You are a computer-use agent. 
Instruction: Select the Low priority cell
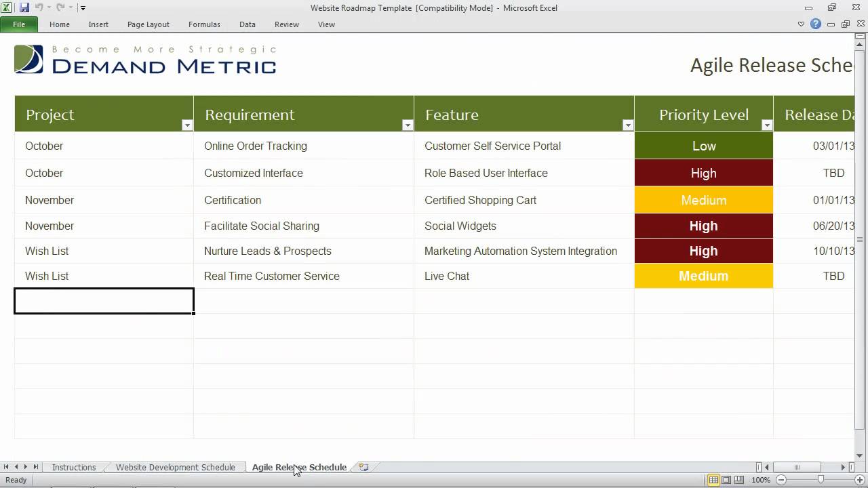coord(704,146)
